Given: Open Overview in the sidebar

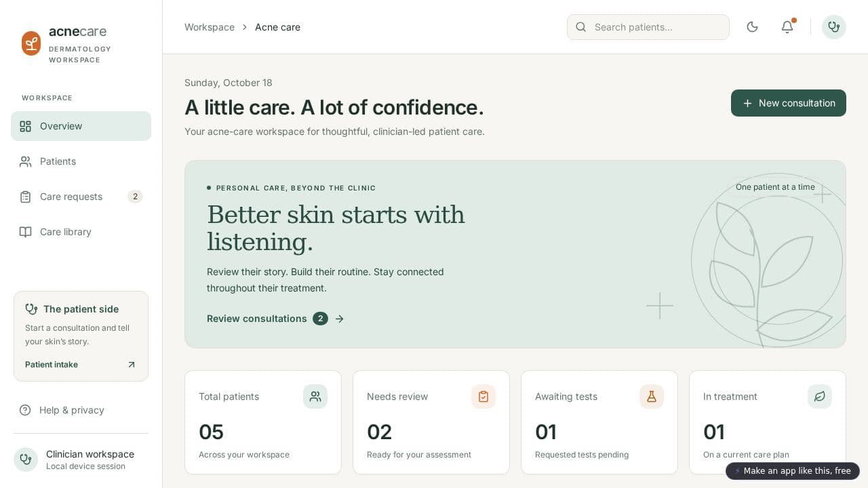Looking at the screenshot, I should (x=81, y=126).
